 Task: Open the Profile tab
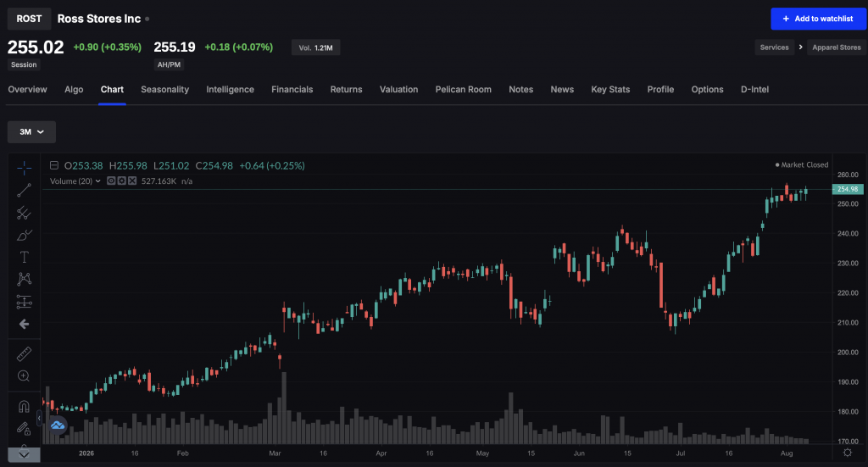(660, 90)
